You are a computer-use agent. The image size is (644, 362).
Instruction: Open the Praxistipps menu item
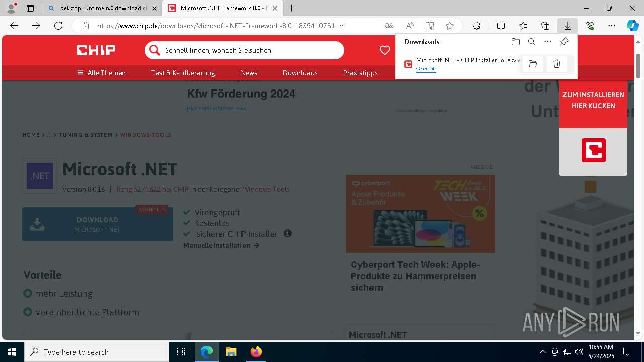pyautogui.click(x=360, y=73)
